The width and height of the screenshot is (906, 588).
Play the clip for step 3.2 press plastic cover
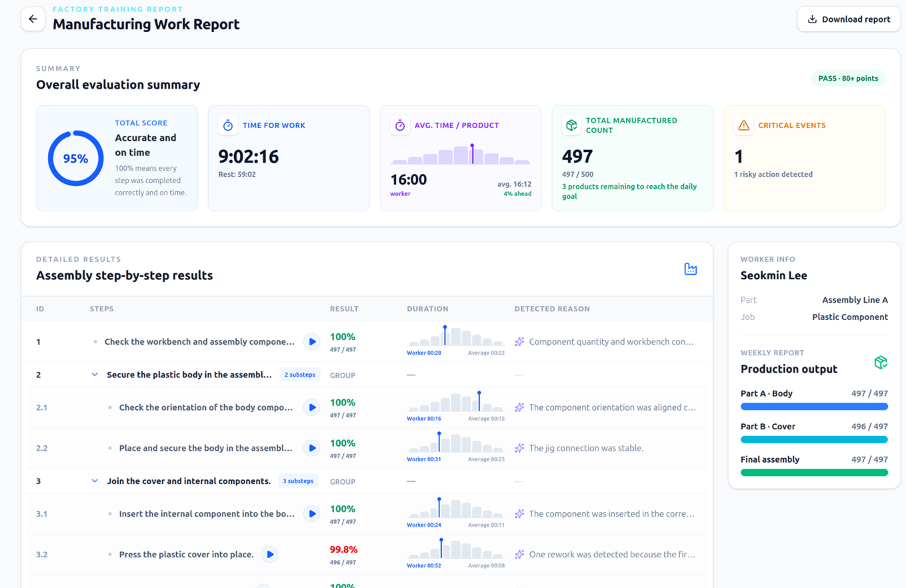point(269,554)
